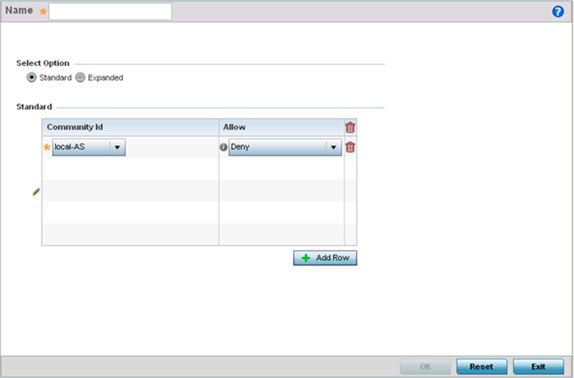Delete the local-AS row with its trash icon
This screenshot has height=378, width=574.
point(350,147)
